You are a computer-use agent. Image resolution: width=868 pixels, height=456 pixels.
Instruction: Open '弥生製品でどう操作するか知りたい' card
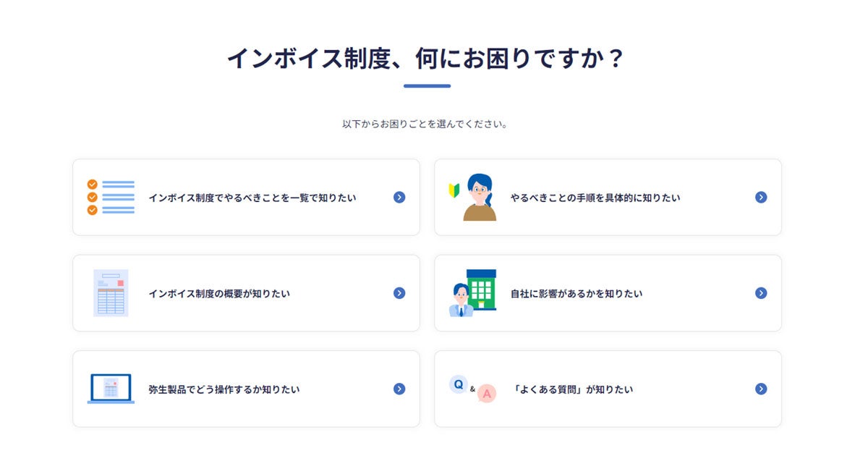(224, 389)
